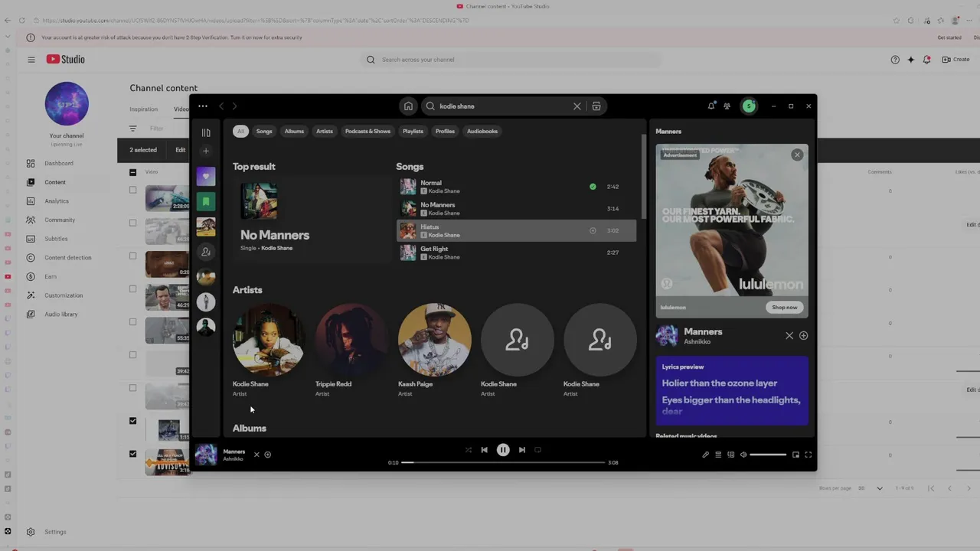The width and height of the screenshot is (980, 551).
Task: Open Spotify Browse icon beside search field
Action: click(596, 106)
